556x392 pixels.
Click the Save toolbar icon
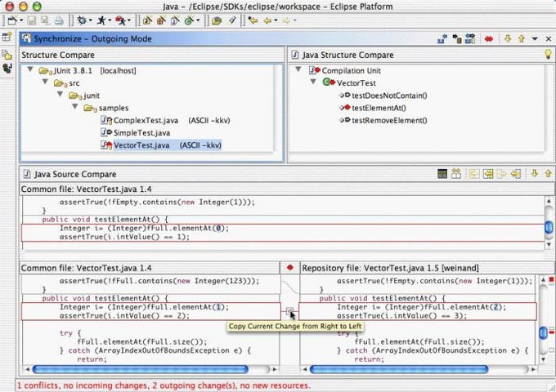click(32, 20)
